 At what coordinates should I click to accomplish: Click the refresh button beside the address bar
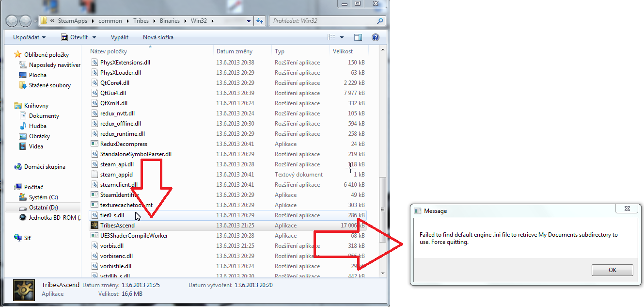pyautogui.click(x=260, y=21)
